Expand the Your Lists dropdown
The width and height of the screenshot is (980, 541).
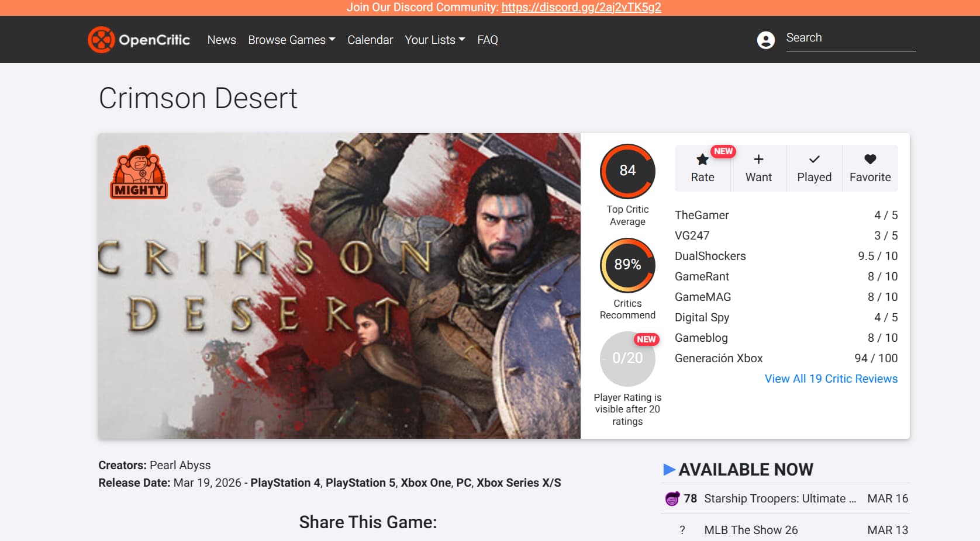435,40
